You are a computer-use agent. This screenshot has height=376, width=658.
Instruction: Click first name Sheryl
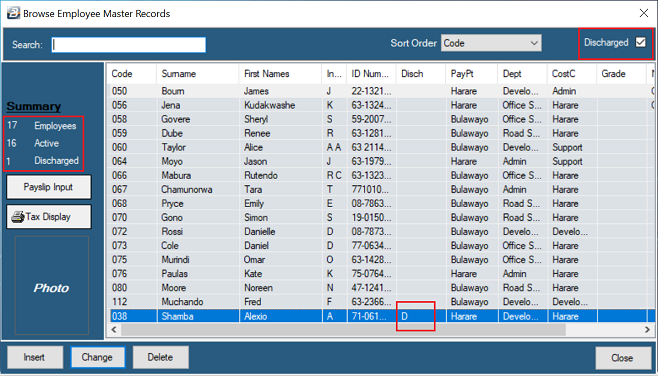[256, 119]
